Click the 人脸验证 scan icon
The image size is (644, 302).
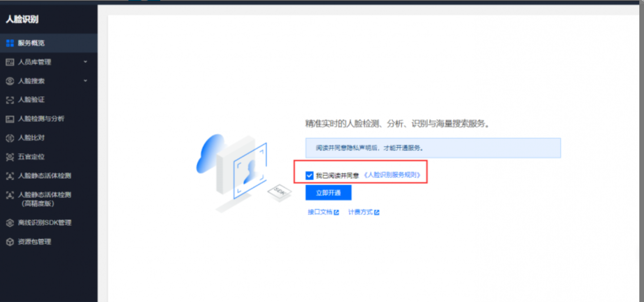tap(10, 100)
